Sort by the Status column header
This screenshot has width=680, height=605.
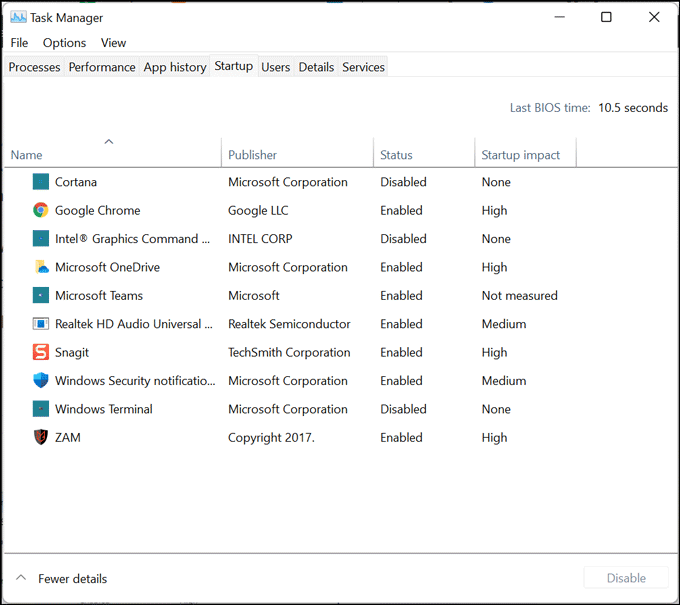click(424, 152)
